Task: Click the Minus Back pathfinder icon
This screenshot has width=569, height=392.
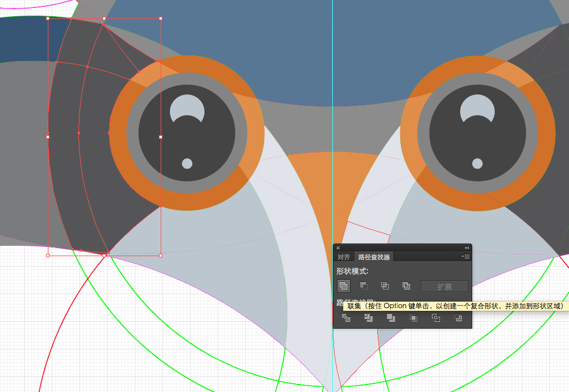Action: tap(458, 318)
